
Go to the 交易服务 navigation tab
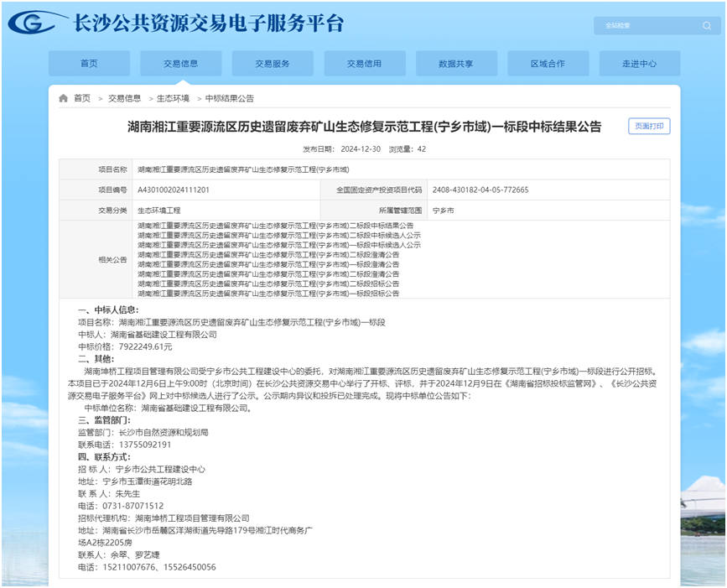pyautogui.click(x=273, y=64)
